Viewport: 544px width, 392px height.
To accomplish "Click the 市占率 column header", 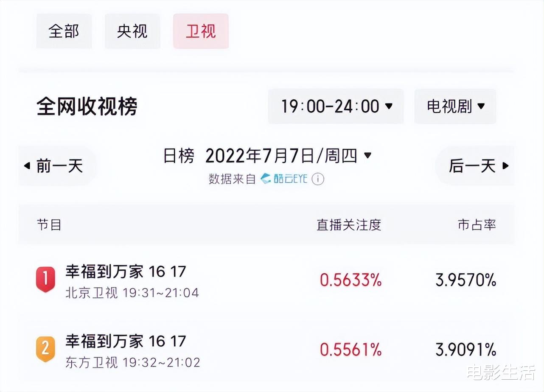I will pyautogui.click(x=477, y=225).
